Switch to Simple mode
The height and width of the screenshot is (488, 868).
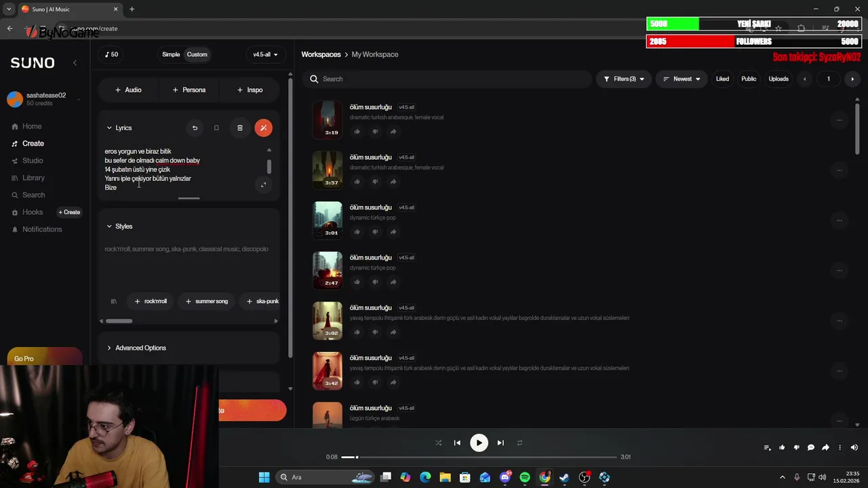click(171, 54)
